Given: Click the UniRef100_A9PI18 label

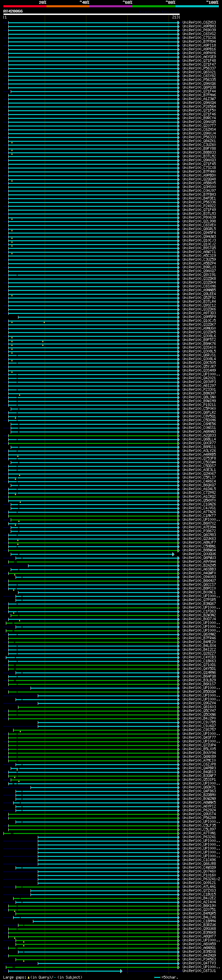Looking at the screenshot, I should coord(199,45).
